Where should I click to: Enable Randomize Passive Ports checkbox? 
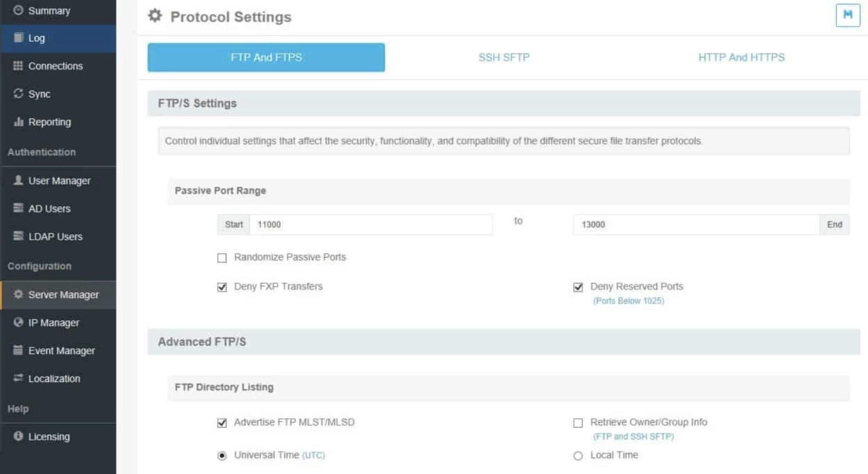(x=222, y=258)
